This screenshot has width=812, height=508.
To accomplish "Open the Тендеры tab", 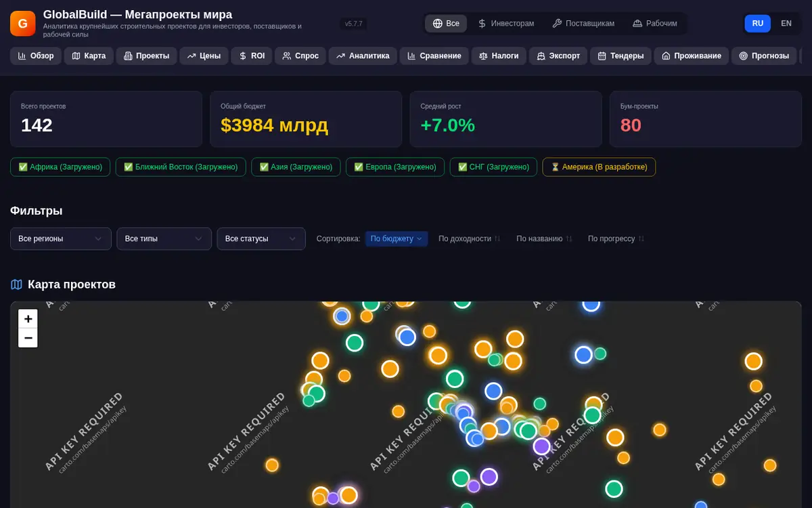I will [x=621, y=56].
